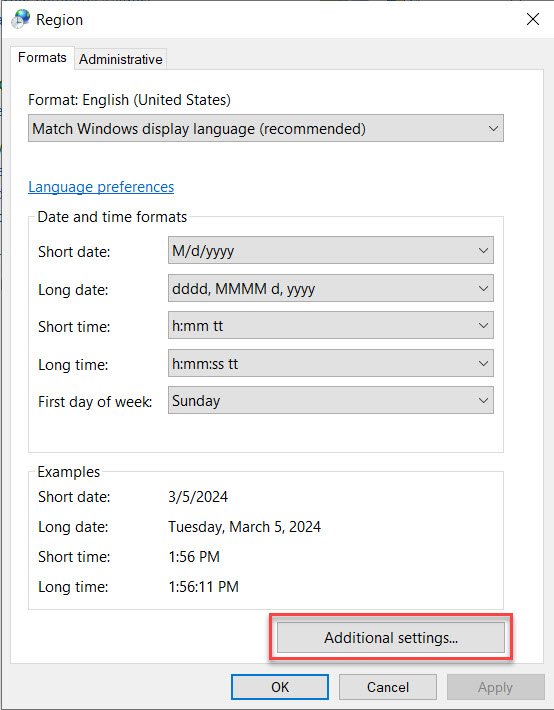This screenshot has width=554, height=710.
Task: Confirm changes with OK button
Action: (x=280, y=687)
